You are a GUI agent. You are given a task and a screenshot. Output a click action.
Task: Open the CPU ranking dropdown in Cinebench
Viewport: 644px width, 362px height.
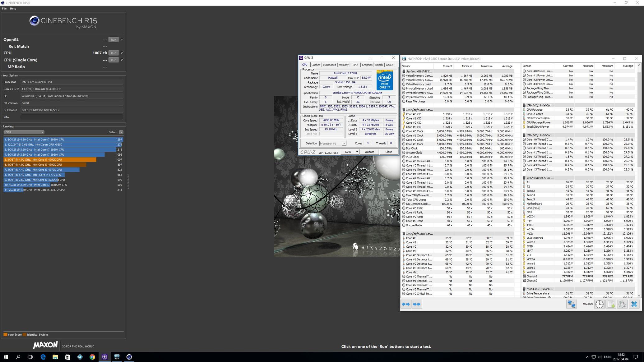(24, 132)
